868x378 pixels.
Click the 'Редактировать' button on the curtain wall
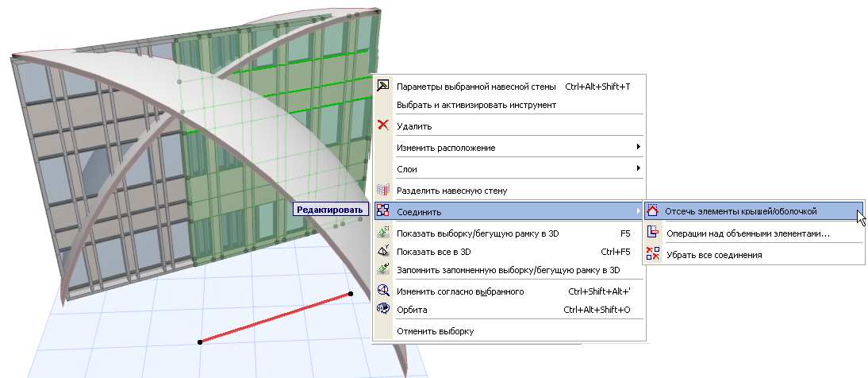coord(331,210)
